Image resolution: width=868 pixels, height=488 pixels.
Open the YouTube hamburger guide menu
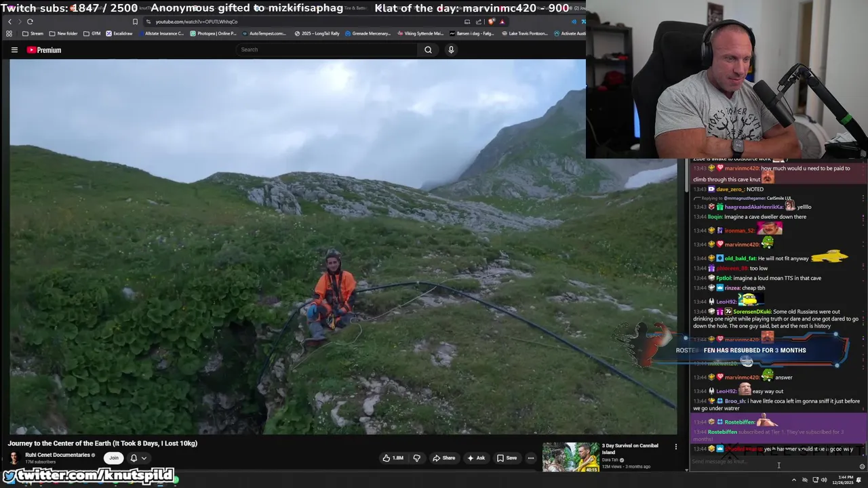(x=14, y=49)
